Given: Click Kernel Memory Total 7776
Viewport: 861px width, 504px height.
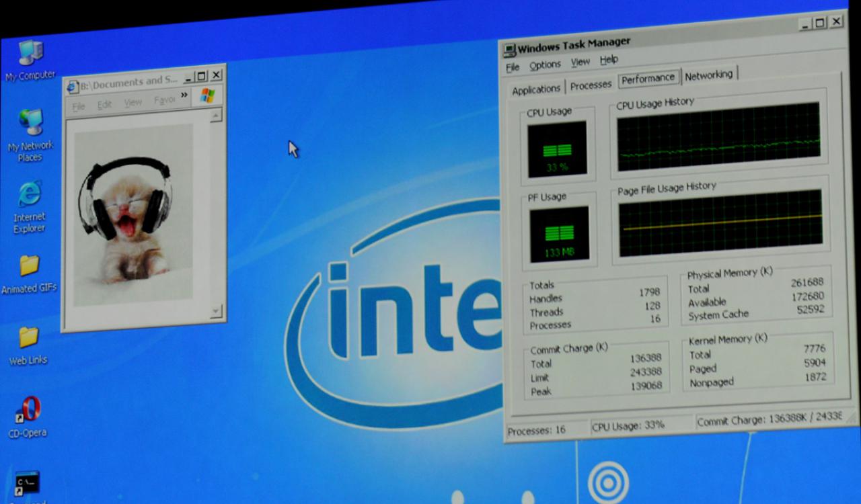Looking at the screenshot, I should click(x=814, y=349).
